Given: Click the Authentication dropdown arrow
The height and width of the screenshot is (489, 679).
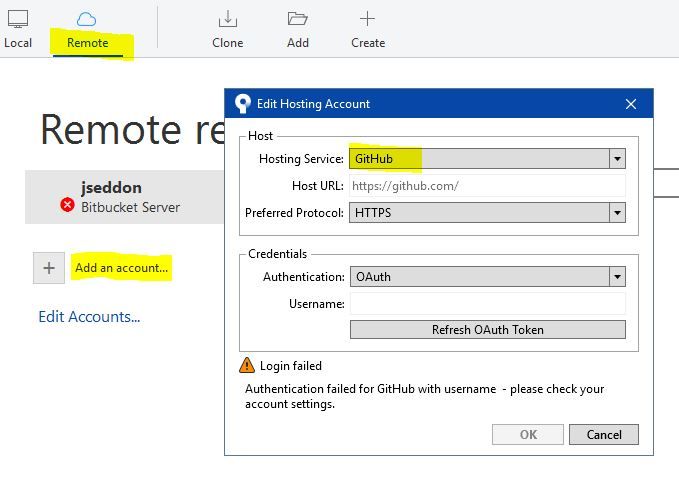Looking at the screenshot, I should [x=618, y=277].
